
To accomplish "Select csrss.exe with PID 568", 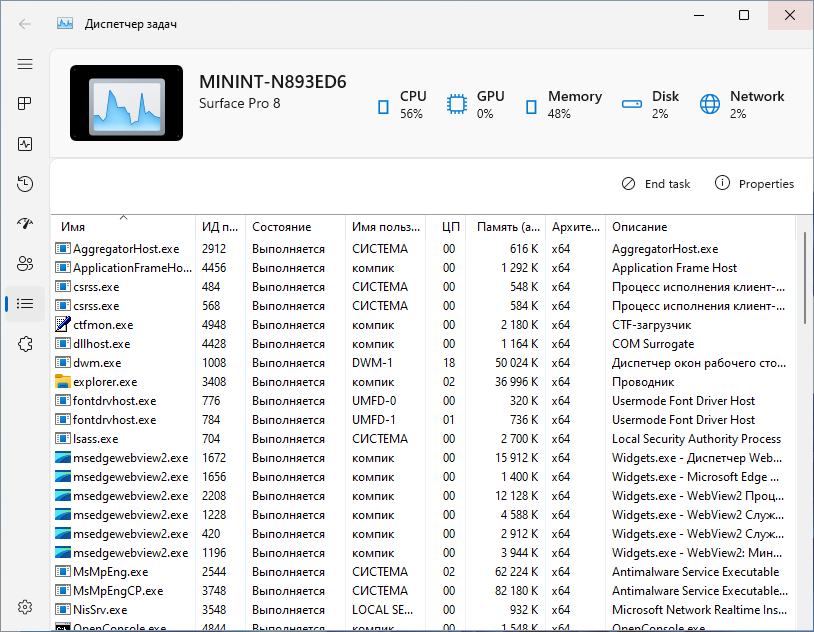I will click(423, 306).
